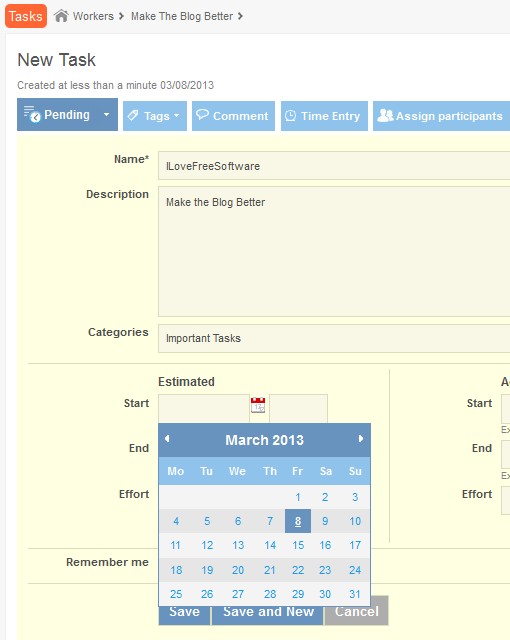This screenshot has width=510, height=640.
Task: Select March 25 in calendar
Action: 176,594
